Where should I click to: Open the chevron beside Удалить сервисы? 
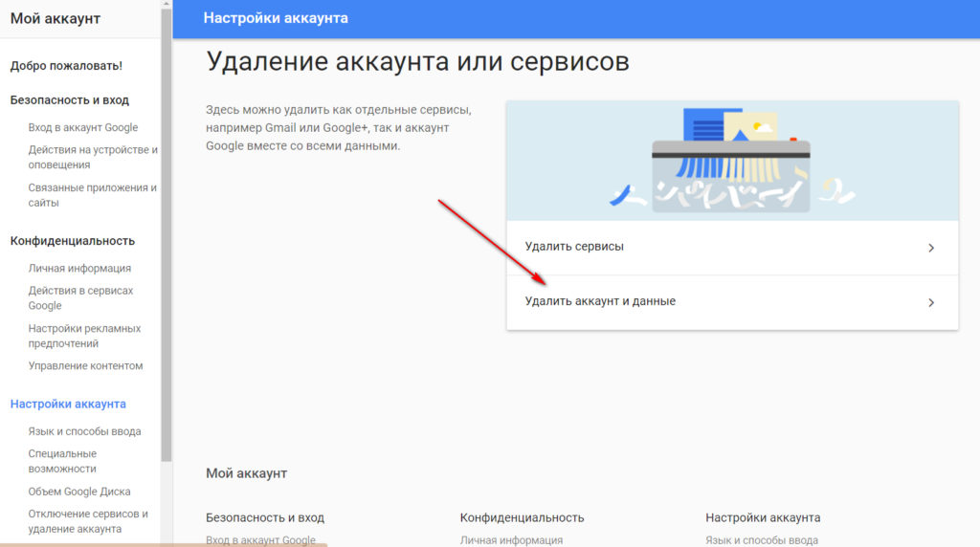coord(930,248)
